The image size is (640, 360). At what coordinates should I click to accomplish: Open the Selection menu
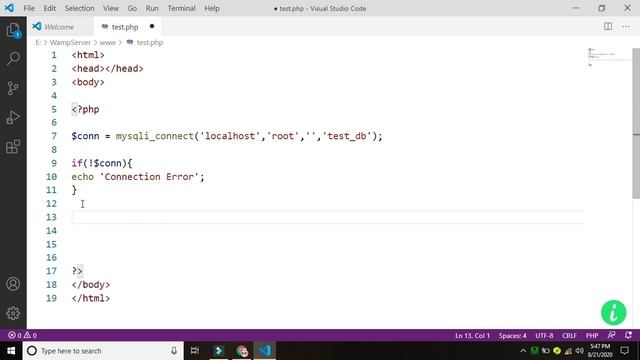tap(79, 8)
